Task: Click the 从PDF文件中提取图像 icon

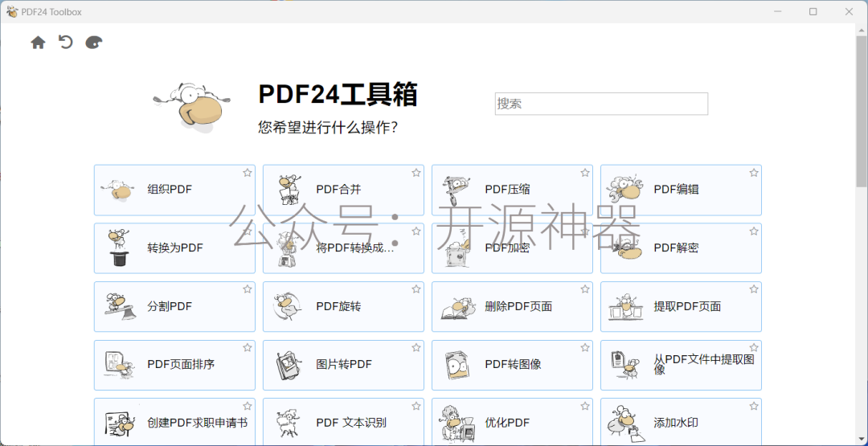Action: click(625, 365)
